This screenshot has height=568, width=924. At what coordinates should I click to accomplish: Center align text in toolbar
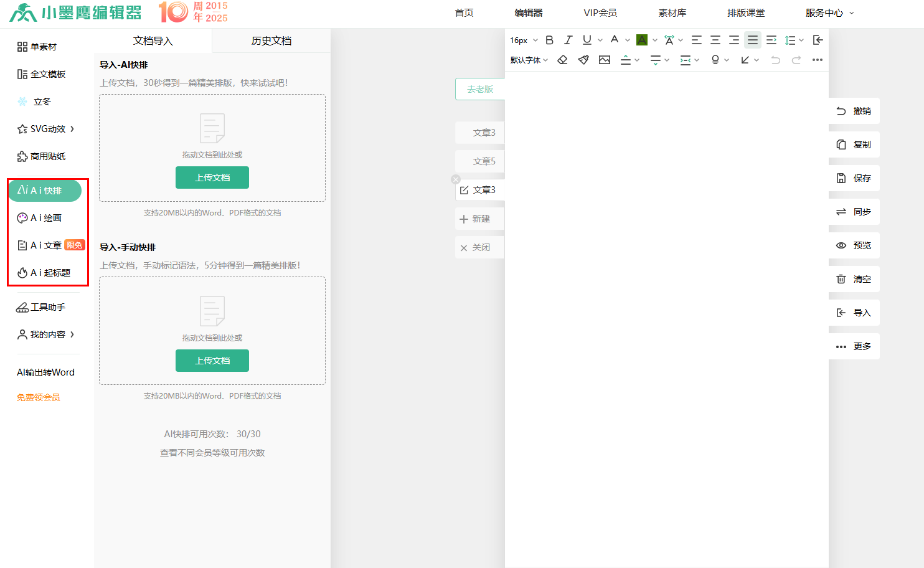[x=715, y=40]
